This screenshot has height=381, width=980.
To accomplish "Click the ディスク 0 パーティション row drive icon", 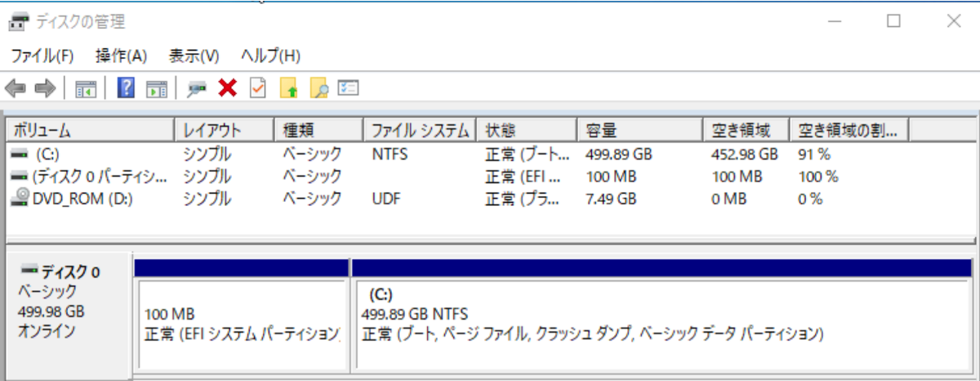I will [x=20, y=176].
